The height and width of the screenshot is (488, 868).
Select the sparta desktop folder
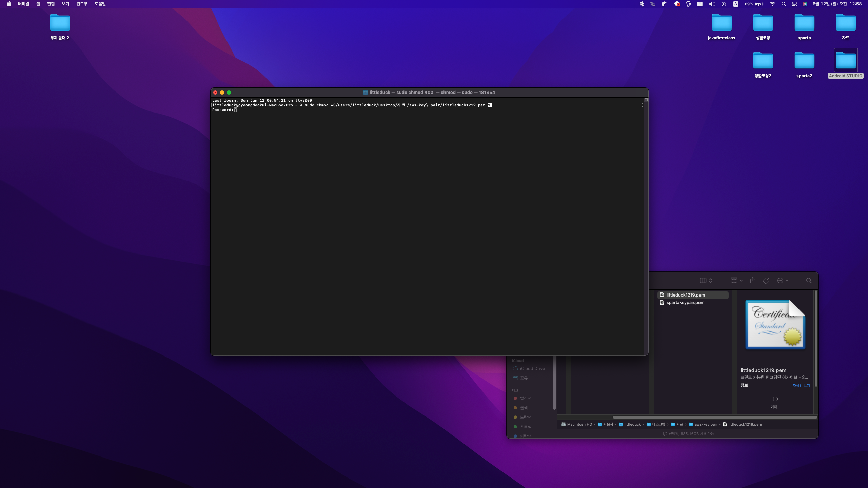point(804,27)
